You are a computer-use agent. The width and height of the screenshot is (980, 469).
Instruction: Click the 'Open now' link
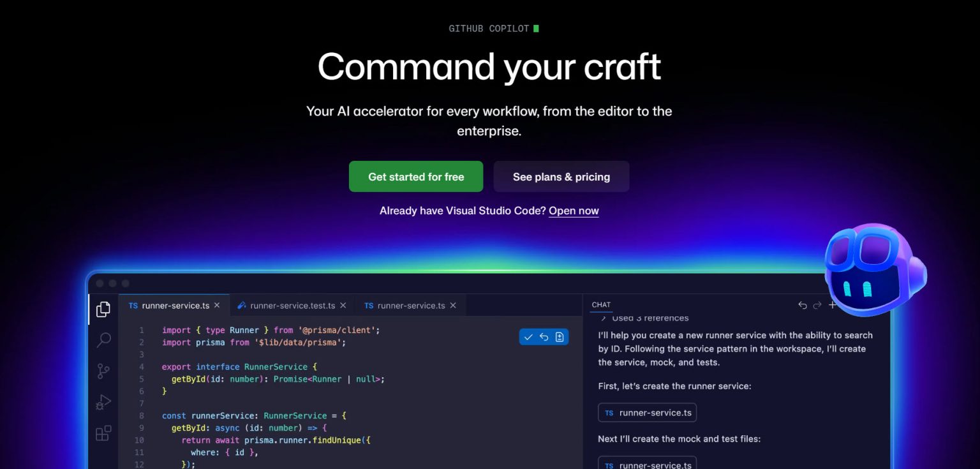click(x=573, y=211)
